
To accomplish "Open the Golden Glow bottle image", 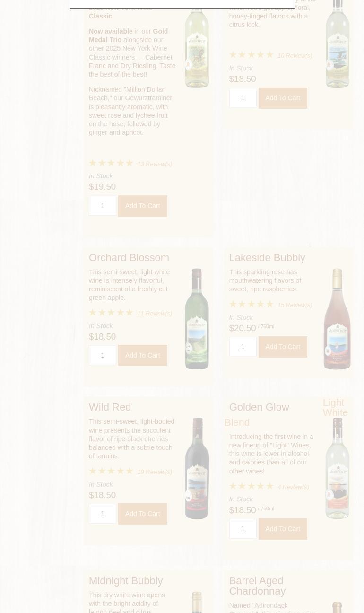I will pyautogui.click(x=337, y=468).
